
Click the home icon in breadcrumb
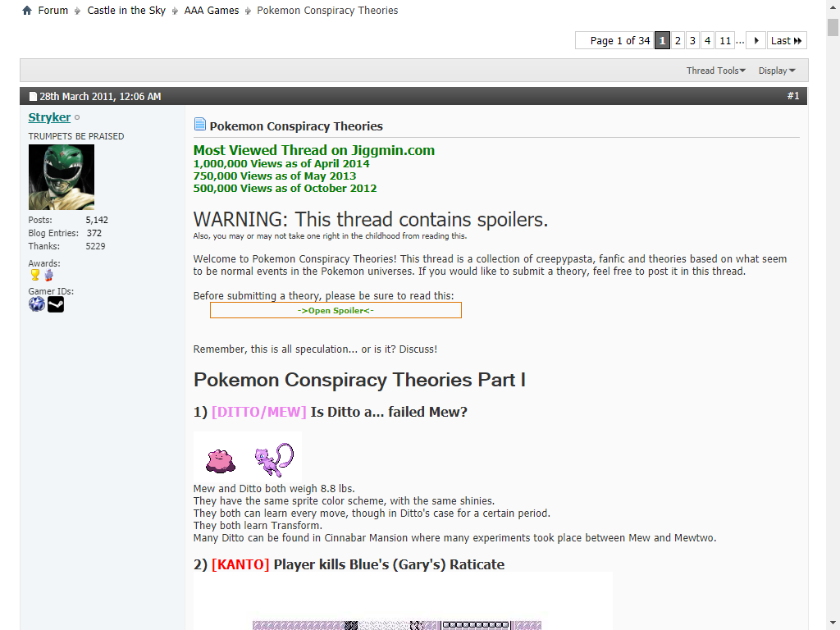point(27,10)
